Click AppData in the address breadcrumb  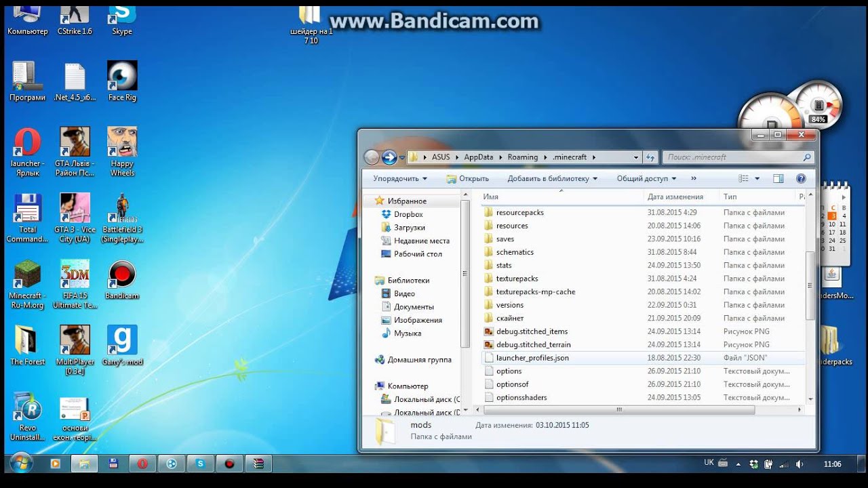[x=479, y=157]
